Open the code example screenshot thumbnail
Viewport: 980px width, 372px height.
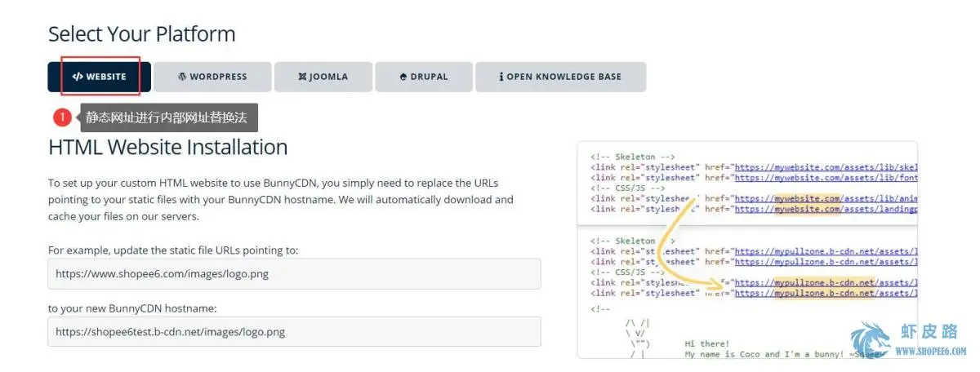tap(747, 250)
